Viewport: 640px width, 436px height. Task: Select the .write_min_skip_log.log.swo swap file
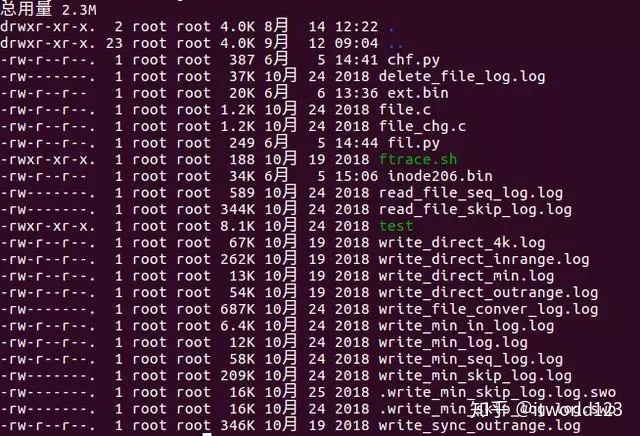click(x=497, y=393)
